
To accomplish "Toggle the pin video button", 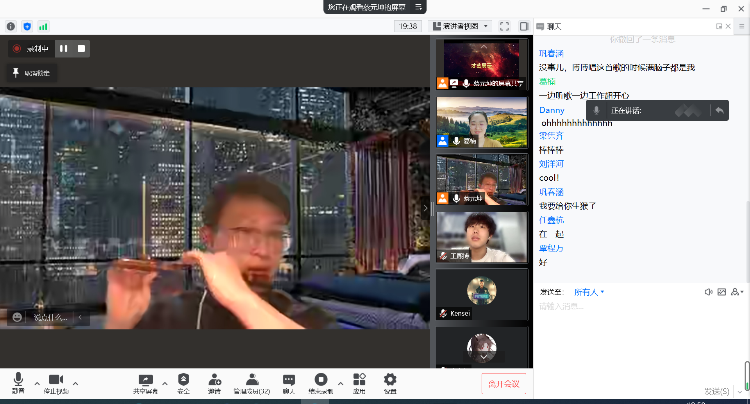I will point(30,72).
